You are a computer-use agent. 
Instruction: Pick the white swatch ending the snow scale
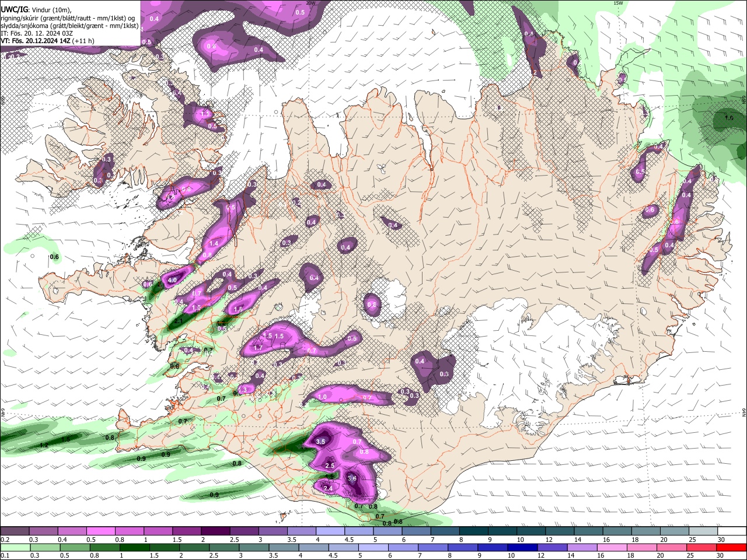coord(733,531)
